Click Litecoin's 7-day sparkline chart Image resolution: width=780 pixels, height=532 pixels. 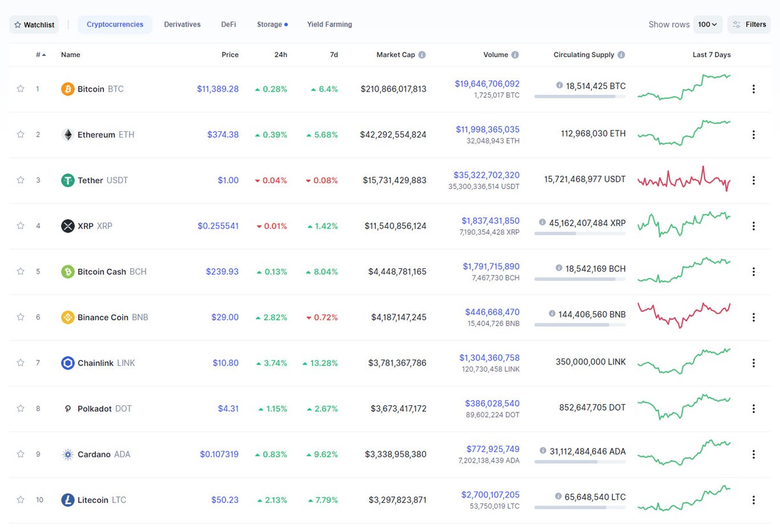pyautogui.click(x=683, y=499)
